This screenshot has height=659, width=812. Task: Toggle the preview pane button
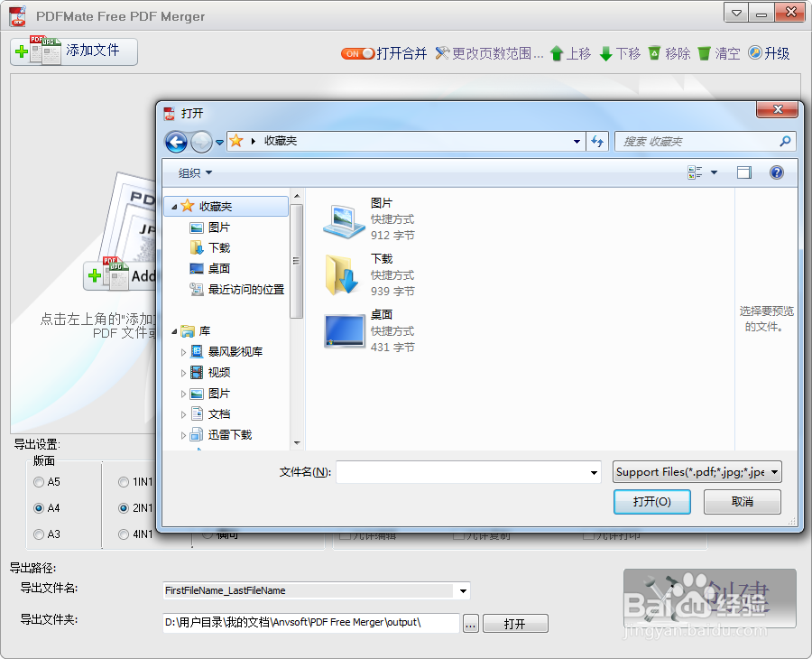pos(744,172)
